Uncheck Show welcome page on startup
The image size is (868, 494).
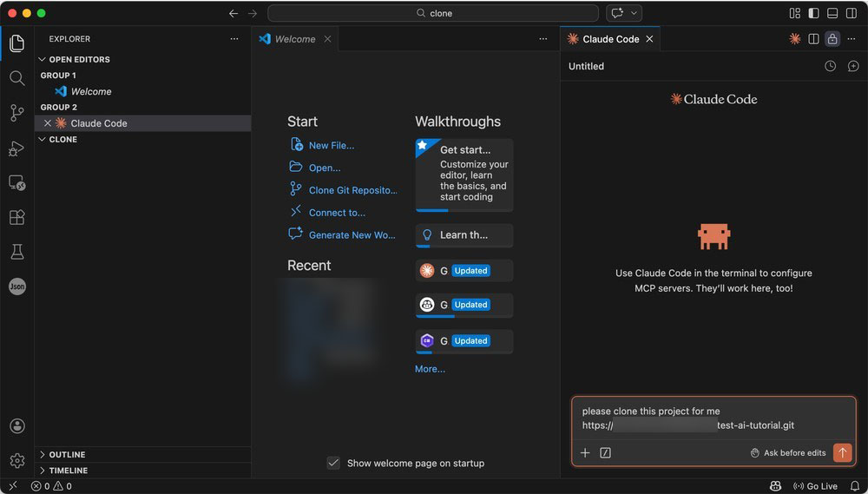333,463
